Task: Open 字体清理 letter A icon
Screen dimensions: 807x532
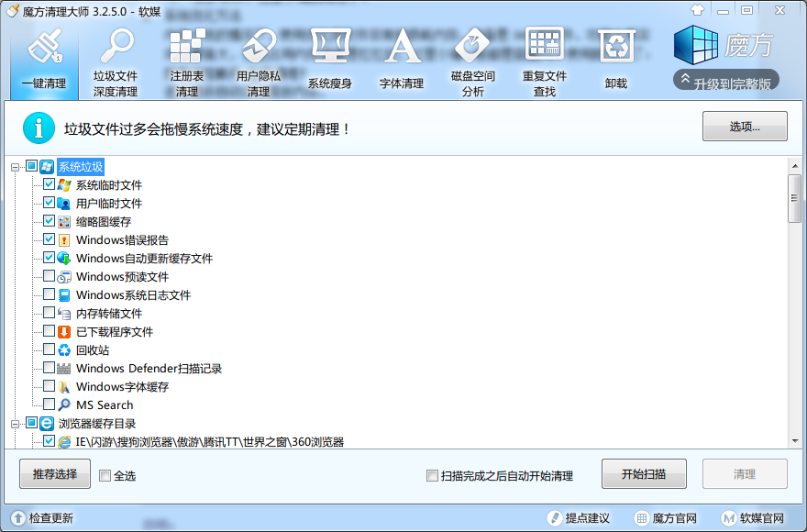Action: pos(402,46)
